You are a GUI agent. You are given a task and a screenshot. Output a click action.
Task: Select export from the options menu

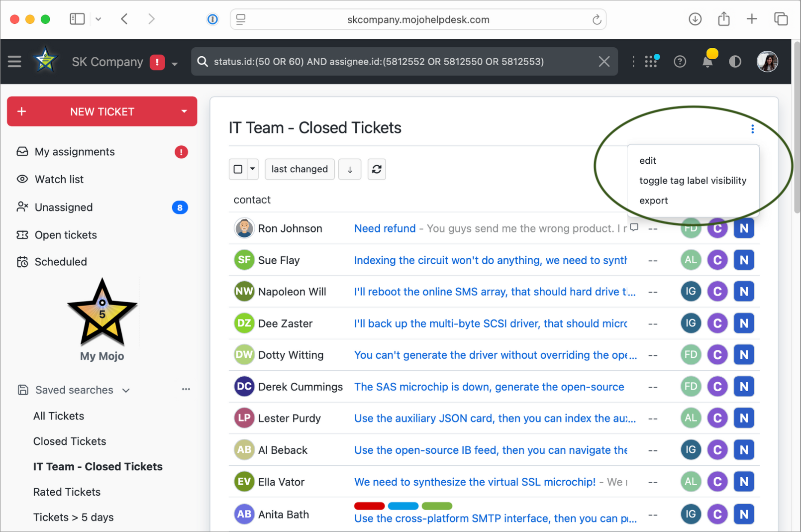[654, 200]
